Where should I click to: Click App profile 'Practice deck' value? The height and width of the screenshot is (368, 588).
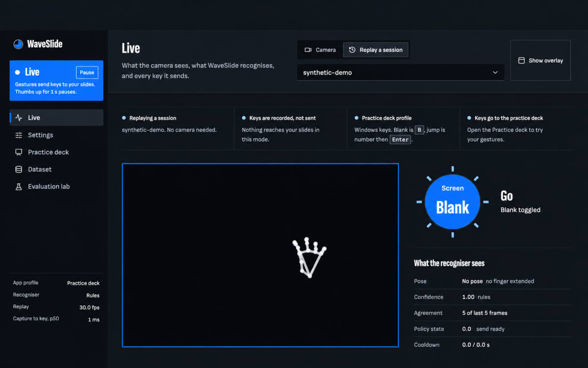83,283
